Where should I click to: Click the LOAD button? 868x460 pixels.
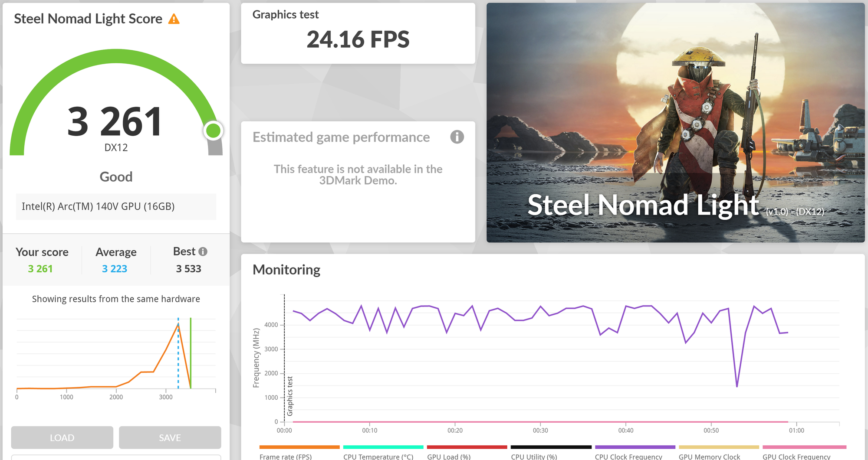62,437
